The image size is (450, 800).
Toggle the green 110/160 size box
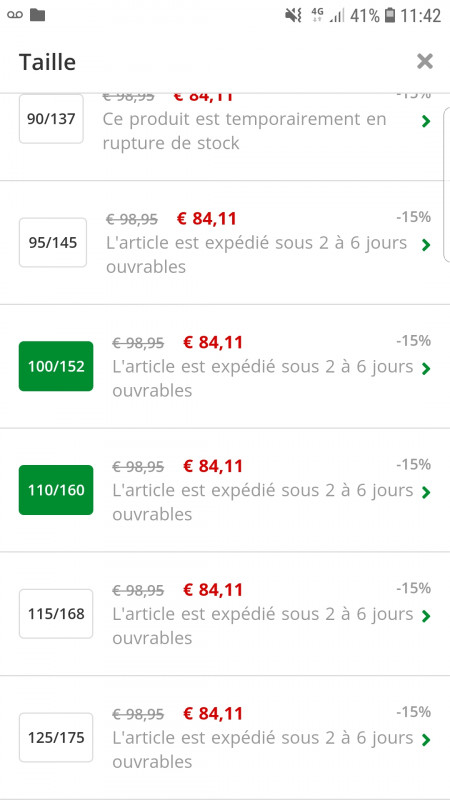[x=56, y=490]
